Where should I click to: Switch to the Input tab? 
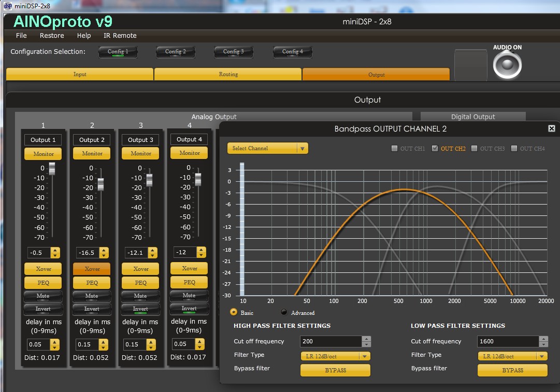(x=80, y=74)
